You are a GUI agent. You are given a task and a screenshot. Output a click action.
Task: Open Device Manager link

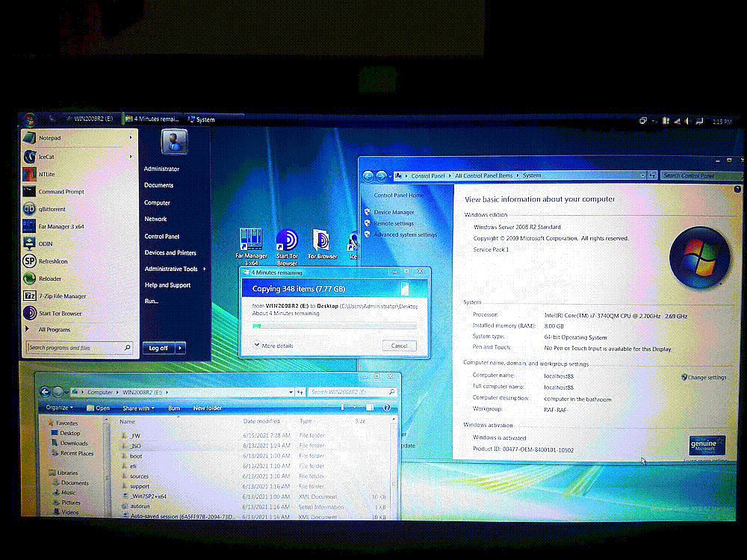394,212
